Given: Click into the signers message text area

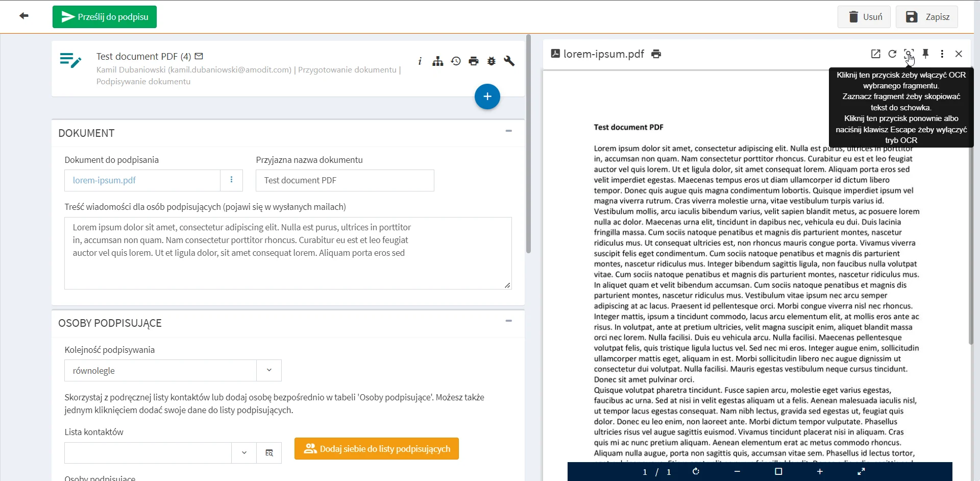Looking at the screenshot, I should [x=288, y=253].
